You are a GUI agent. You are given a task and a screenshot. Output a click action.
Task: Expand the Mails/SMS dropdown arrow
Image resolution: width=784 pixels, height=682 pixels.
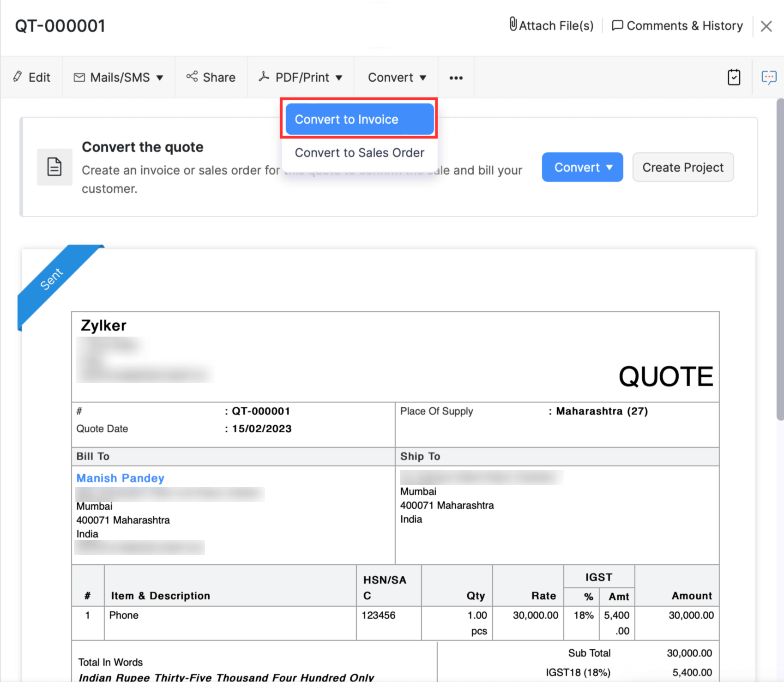pos(160,78)
